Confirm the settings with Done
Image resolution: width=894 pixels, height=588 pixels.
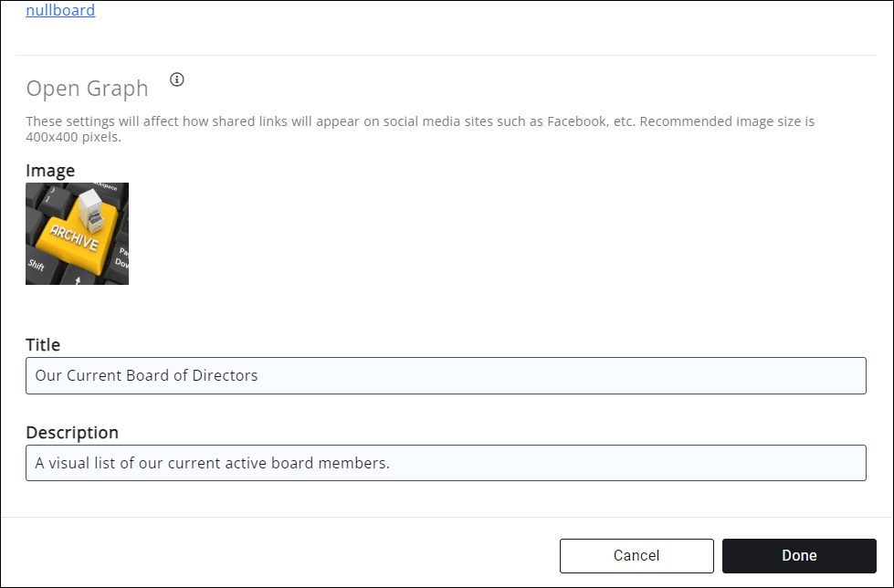(798, 555)
